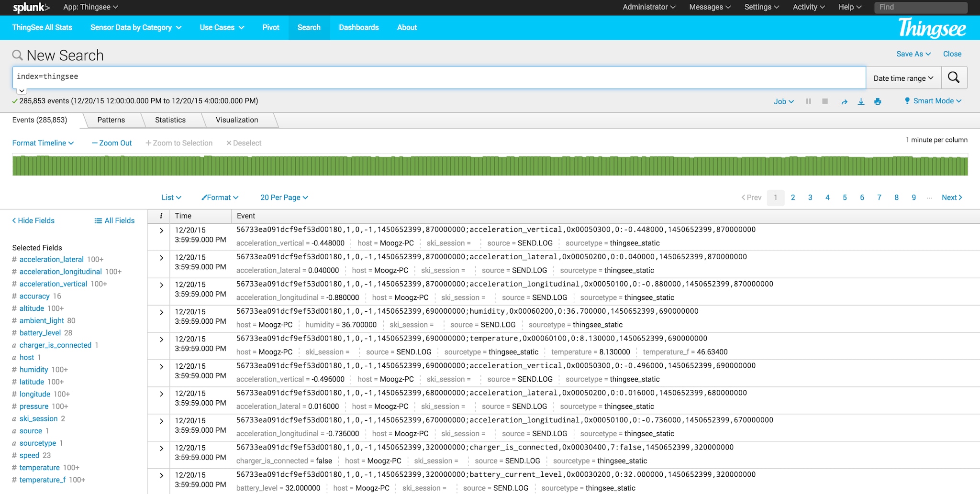Open Use Cases menu
Viewport: 980px width, 494px height.
click(x=222, y=28)
